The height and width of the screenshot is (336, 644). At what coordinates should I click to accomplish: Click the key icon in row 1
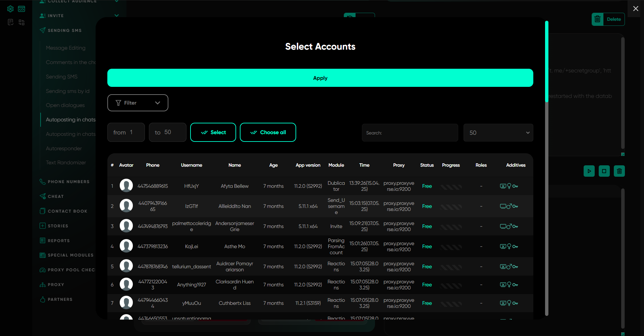click(x=515, y=186)
